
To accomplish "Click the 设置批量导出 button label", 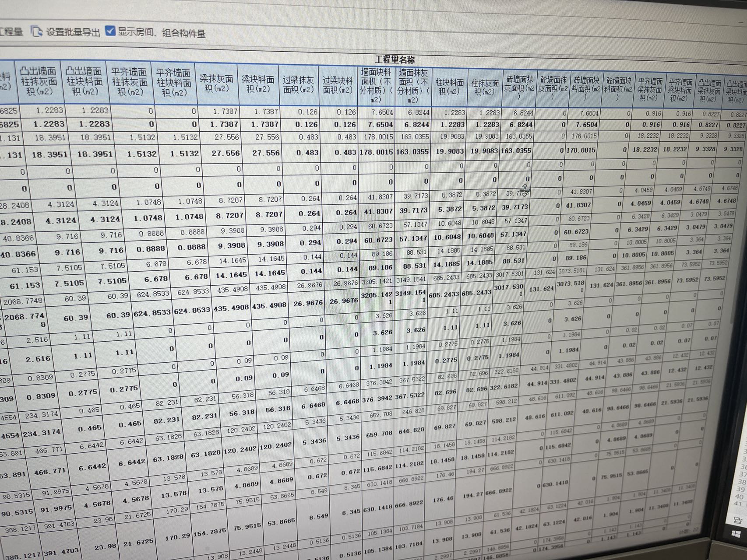I will pyautogui.click(x=73, y=32).
